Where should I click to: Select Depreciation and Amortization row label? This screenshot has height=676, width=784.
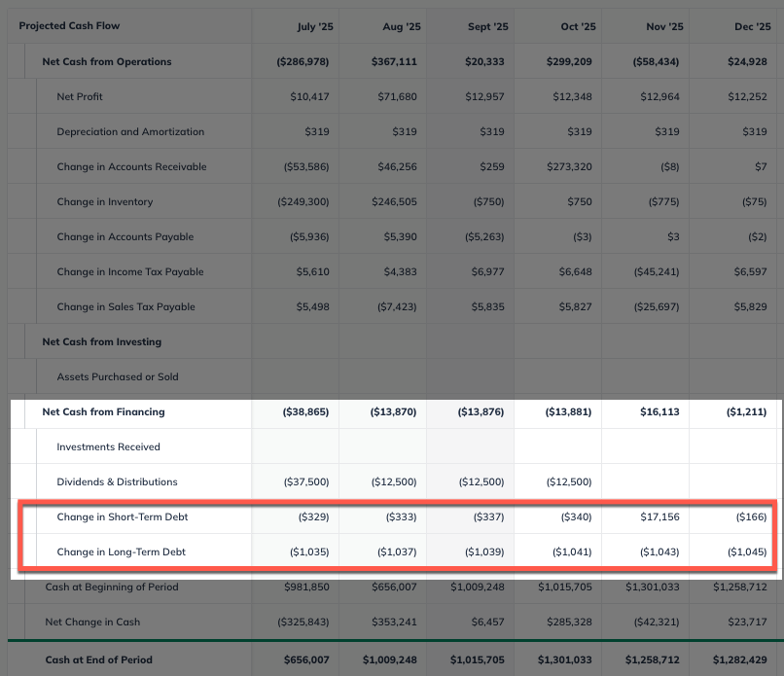[x=130, y=131]
